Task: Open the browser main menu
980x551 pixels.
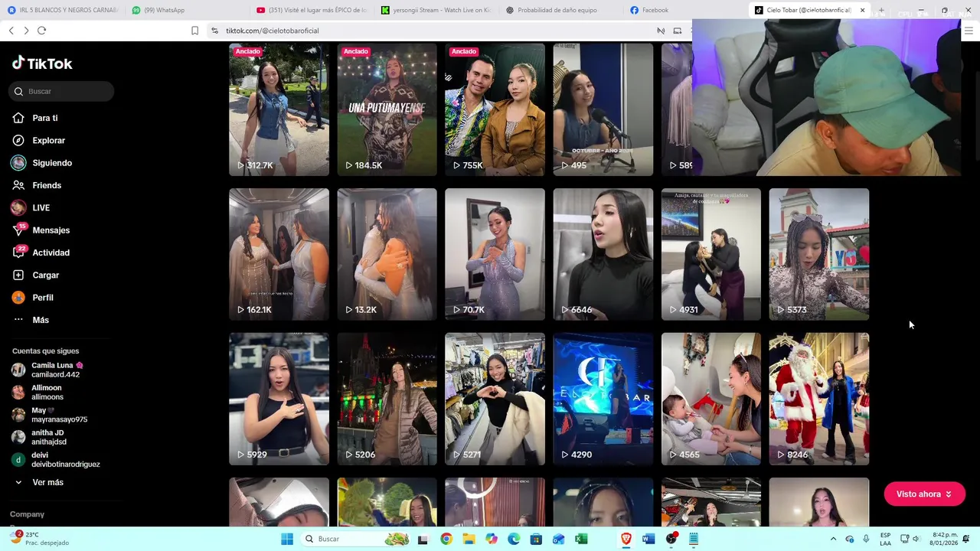Action: [x=969, y=31]
